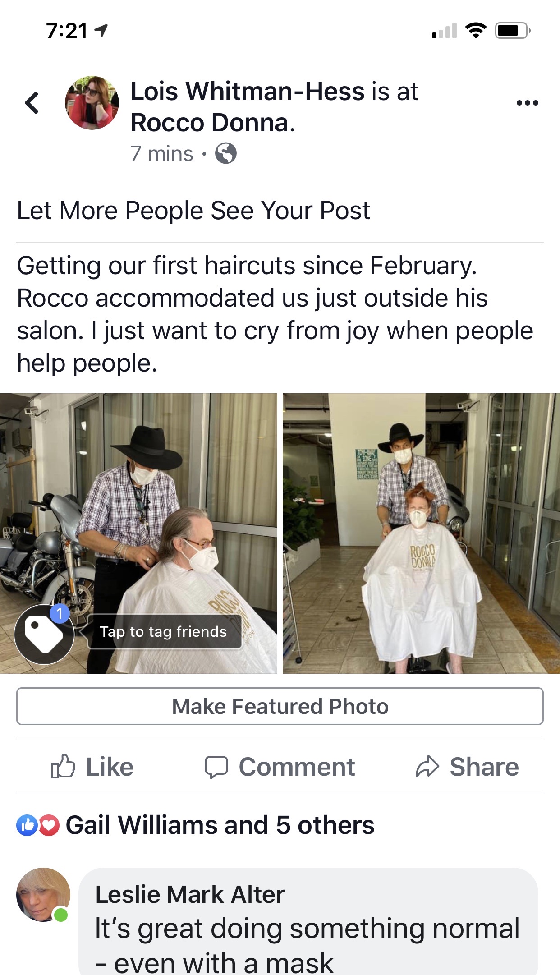Click Make Featured Photo button
Image resolution: width=560 pixels, height=975 pixels.
click(x=280, y=706)
